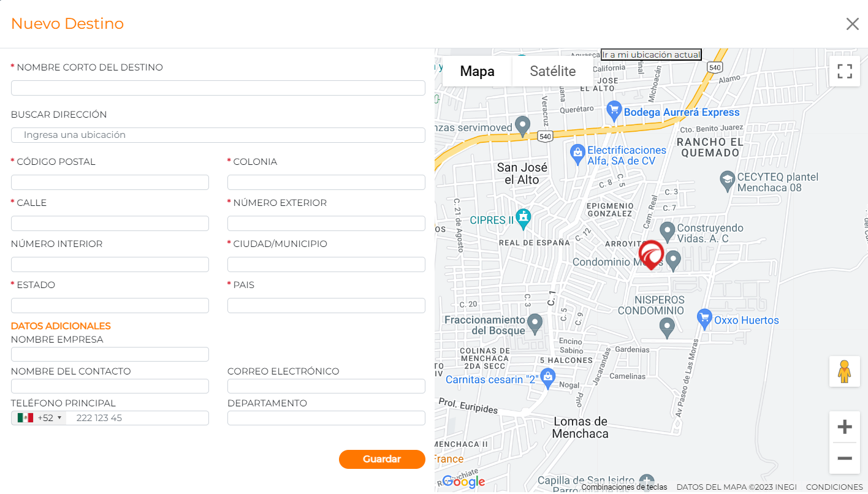Close the Nuevo Destino dialog
The height and width of the screenshot is (494, 868).
(852, 24)
